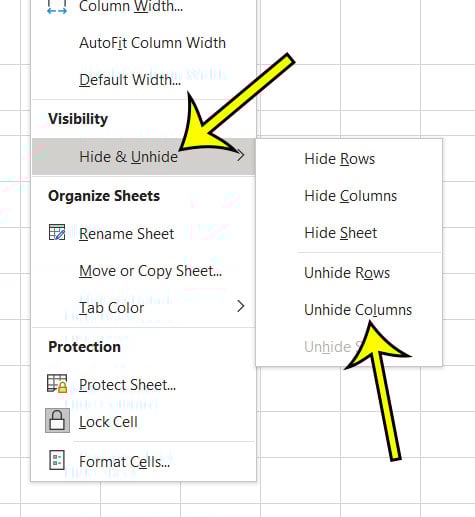Screen dimensions: 475x517
Task: Select Move or Copy Sheet
Action: pos(150,271)
